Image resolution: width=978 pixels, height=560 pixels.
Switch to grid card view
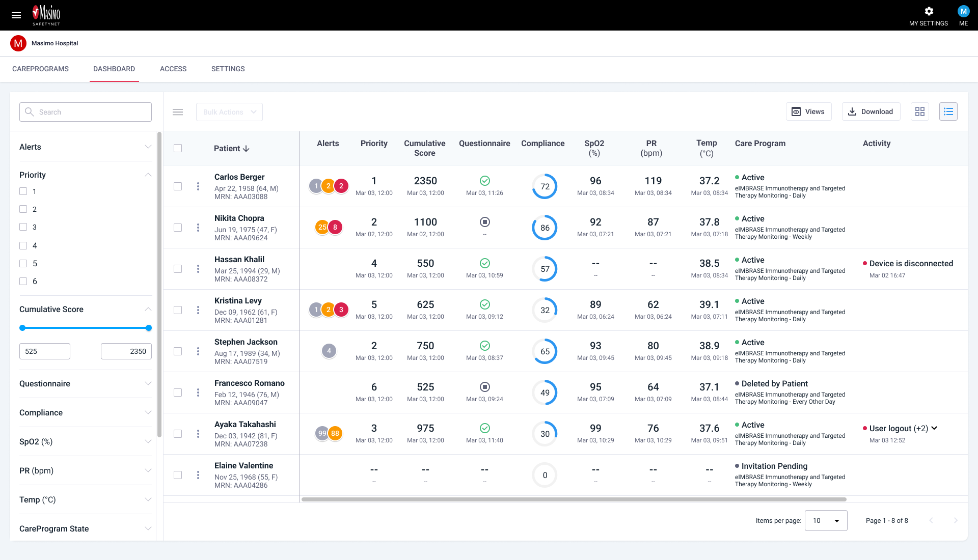click(x=920, y=111)
